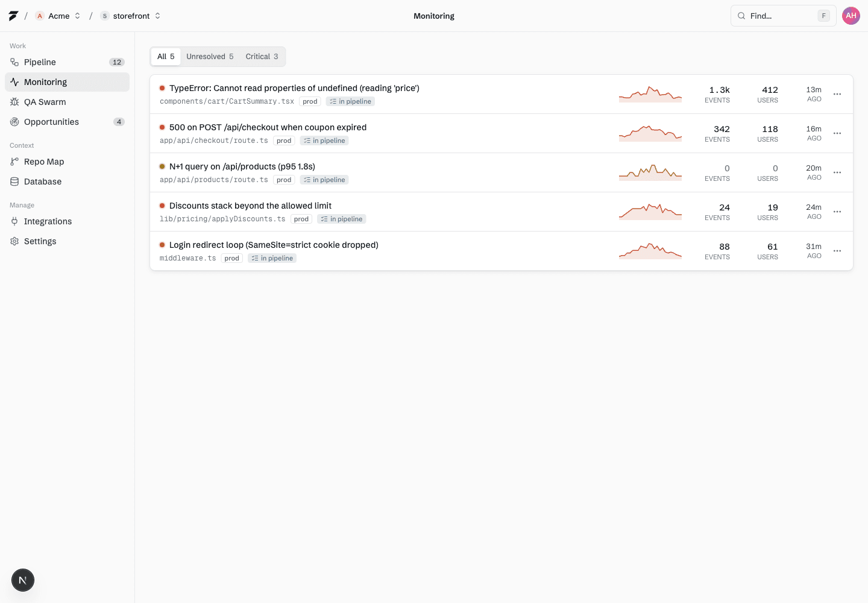Open more options for Login redirect issue
868x603 pixels.
(837, 251)
